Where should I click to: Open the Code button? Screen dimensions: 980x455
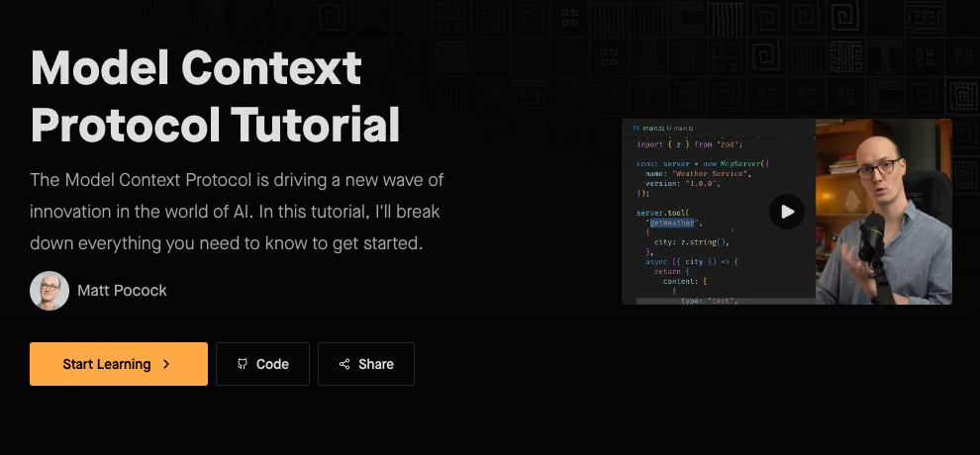tap(262, 364)
